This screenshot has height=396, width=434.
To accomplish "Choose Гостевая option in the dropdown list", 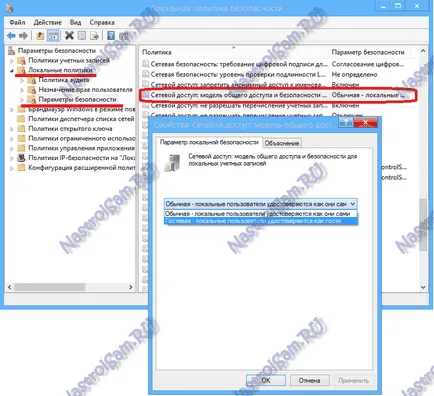I will tap(261, 221).
